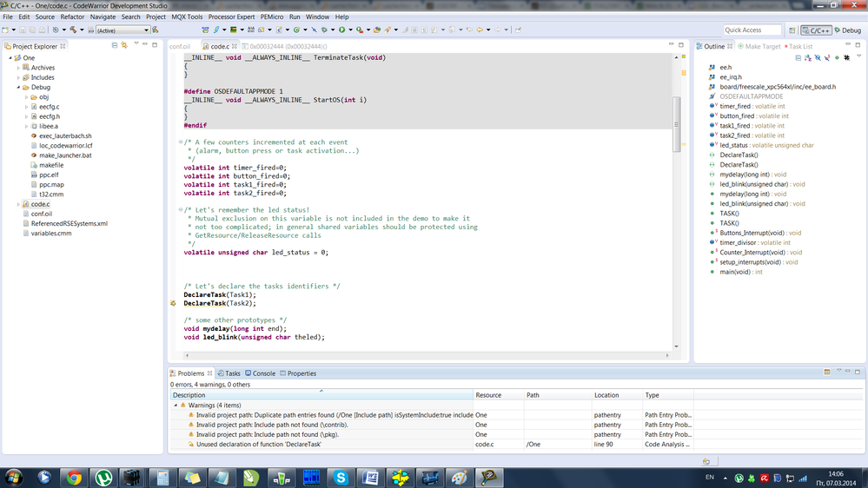Screen dimensions: 868x488
Task: Toggle Hide Non-Public Members green dot
Action: (x=837, y=57)
